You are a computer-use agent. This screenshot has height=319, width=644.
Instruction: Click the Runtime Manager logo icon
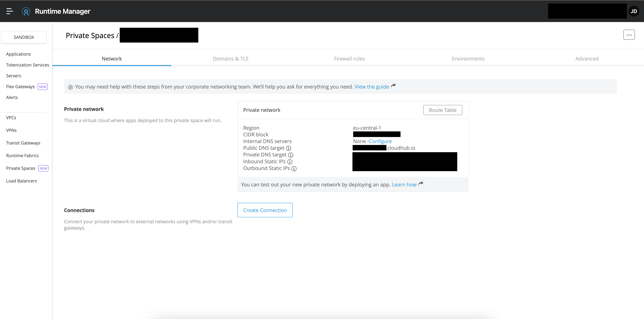click(x=26, y=11)
